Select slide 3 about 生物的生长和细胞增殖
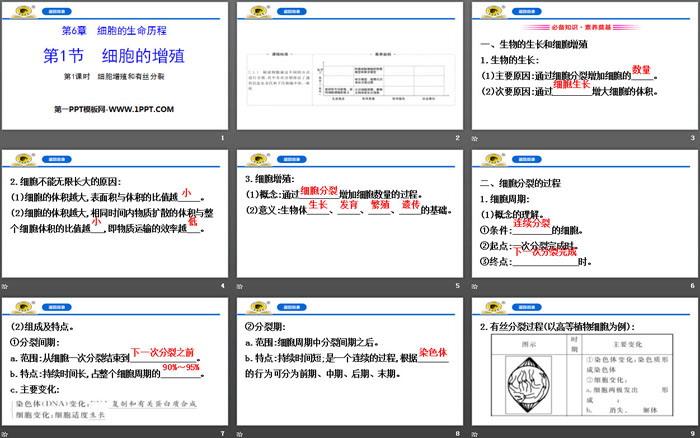The height and width of the screenshot is (438, 700). click(584, 66)
